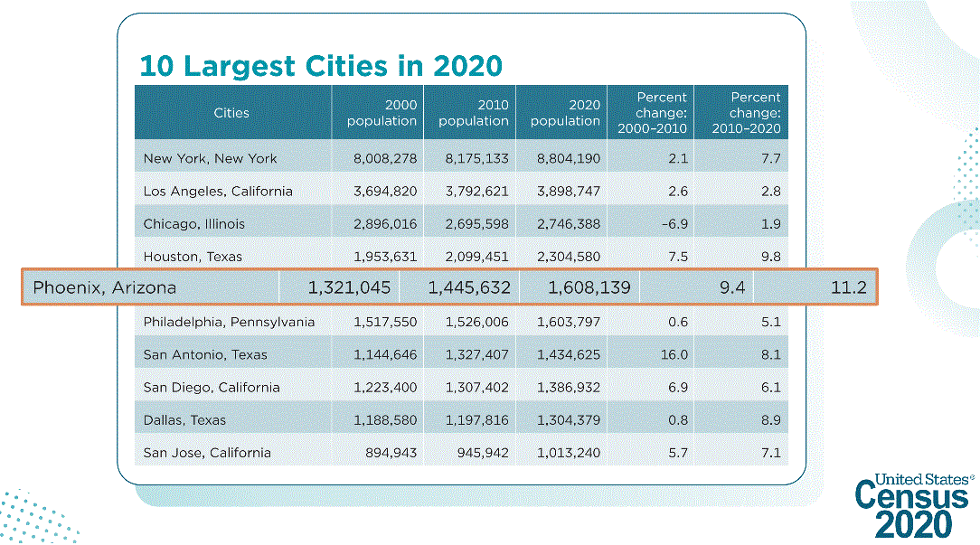This screenshot has width=980, height=545.
Task: Click Houston's 2010 population 2,099,451
Action: [x=476, y=257]
